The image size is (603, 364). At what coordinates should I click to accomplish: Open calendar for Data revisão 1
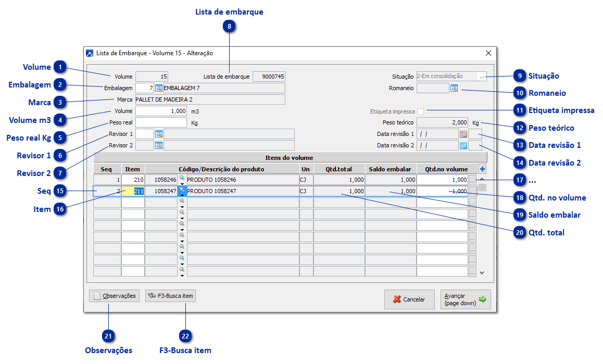point(463,134)
